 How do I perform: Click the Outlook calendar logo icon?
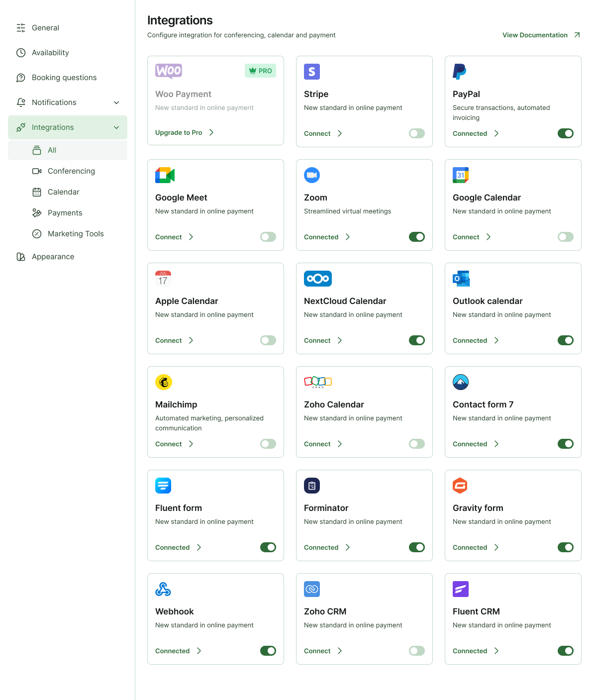[x=461, y=279]
